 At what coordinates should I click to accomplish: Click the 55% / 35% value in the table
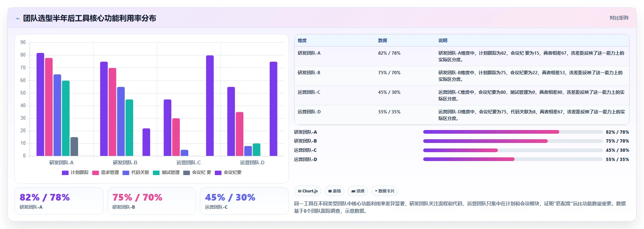coord(389,112)
